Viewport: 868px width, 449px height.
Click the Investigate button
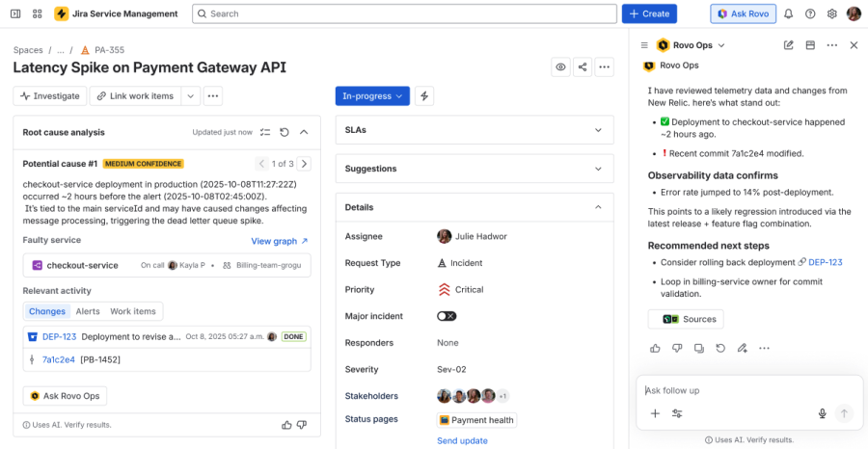pos(49,96)
